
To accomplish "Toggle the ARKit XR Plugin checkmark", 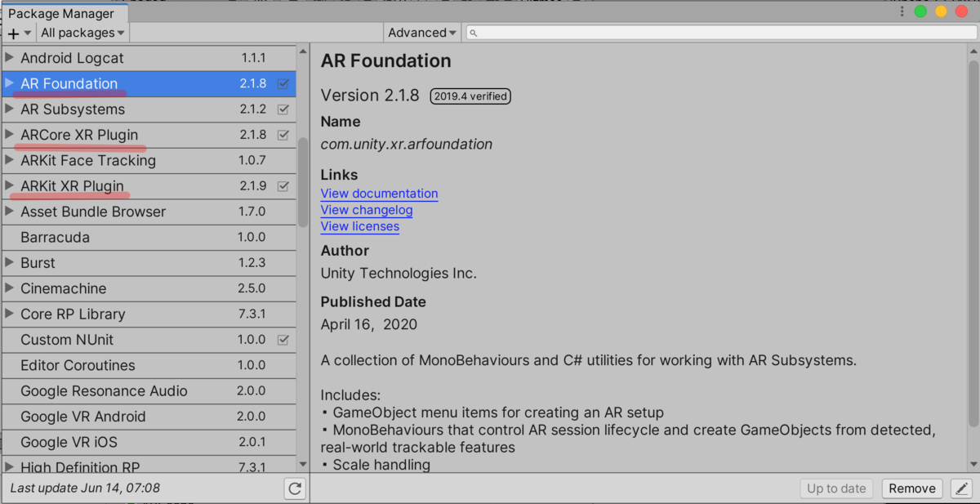I will coord(283,186).
